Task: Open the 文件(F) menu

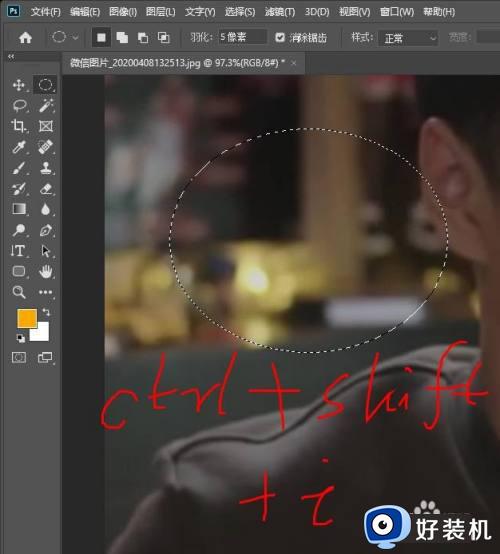Action: 46,12
